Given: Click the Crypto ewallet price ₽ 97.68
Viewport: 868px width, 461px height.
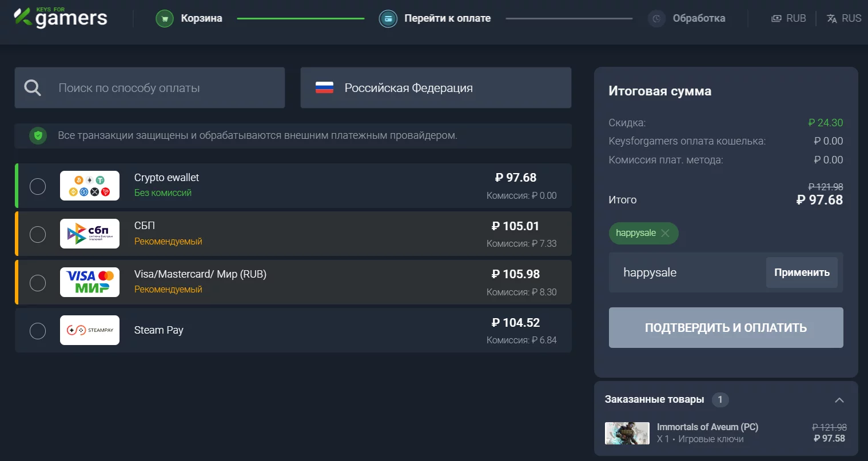Looking at the screenshot, I should pyautogui.click(x=516, y=178).
